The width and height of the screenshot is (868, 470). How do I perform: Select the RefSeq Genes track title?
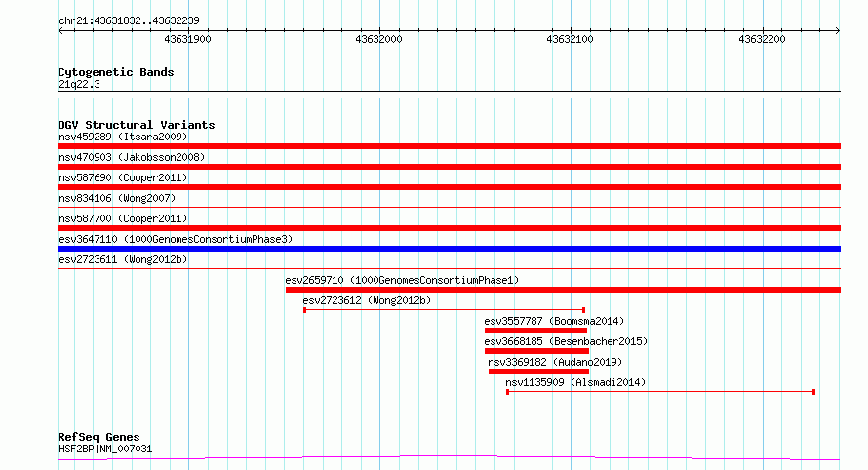click(99, 437)
